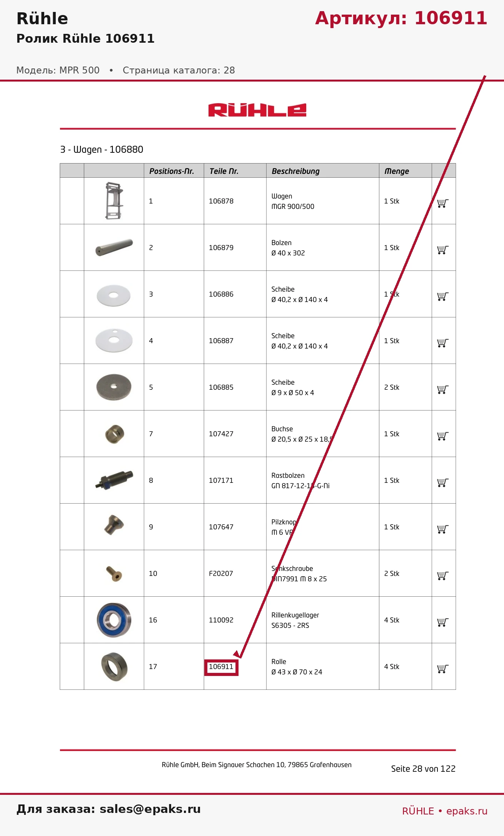Add Rillenkugellager 110092 to cart
Screen dimensions: 504x836
click(443, 622)
